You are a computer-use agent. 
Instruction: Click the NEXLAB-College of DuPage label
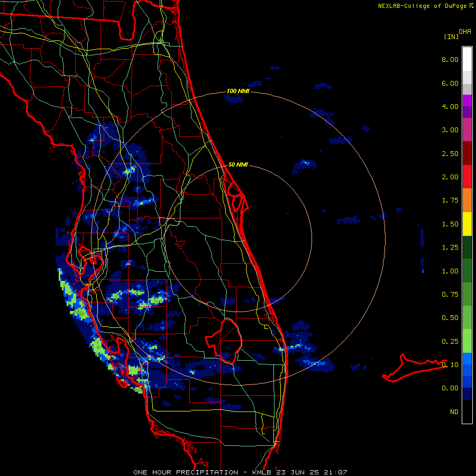[422, 6]
